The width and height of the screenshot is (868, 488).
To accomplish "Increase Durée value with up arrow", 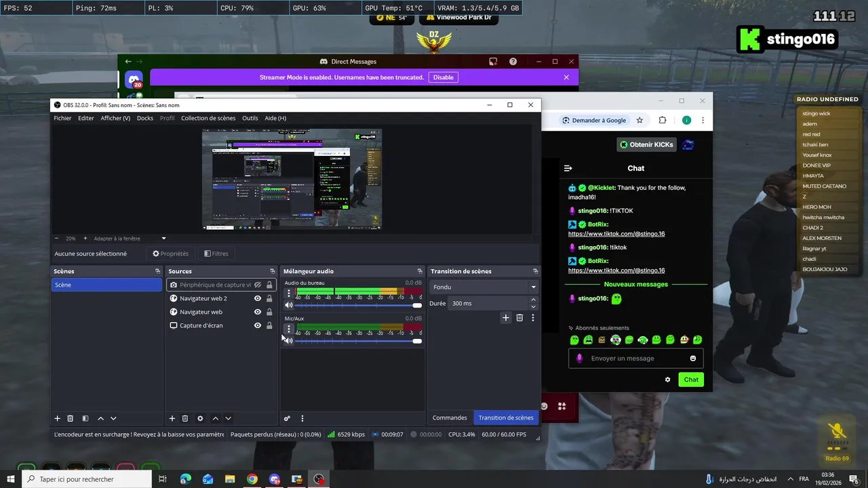I will click(533, 300).
